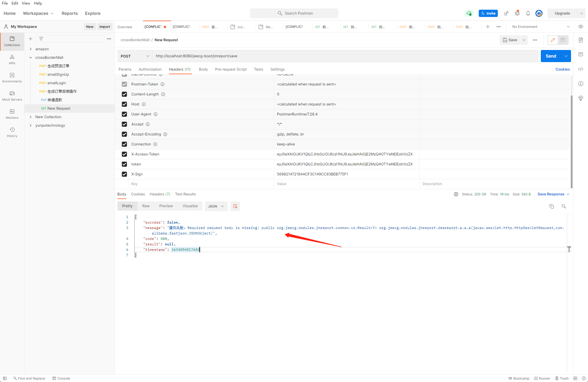Uncheck the token header checkbox
The height and width of the screenshot is (382, 588).
(124, 164)
